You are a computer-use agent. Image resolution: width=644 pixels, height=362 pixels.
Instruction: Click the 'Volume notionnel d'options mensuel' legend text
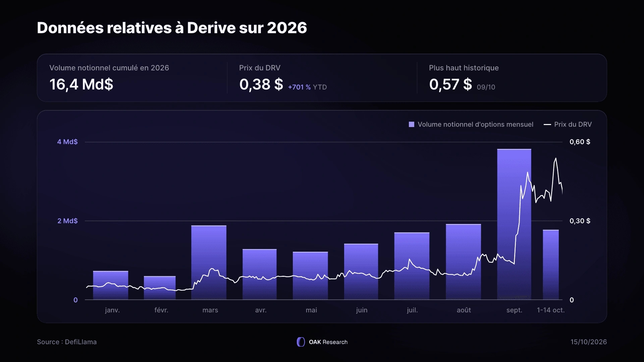tap(475, 124)
